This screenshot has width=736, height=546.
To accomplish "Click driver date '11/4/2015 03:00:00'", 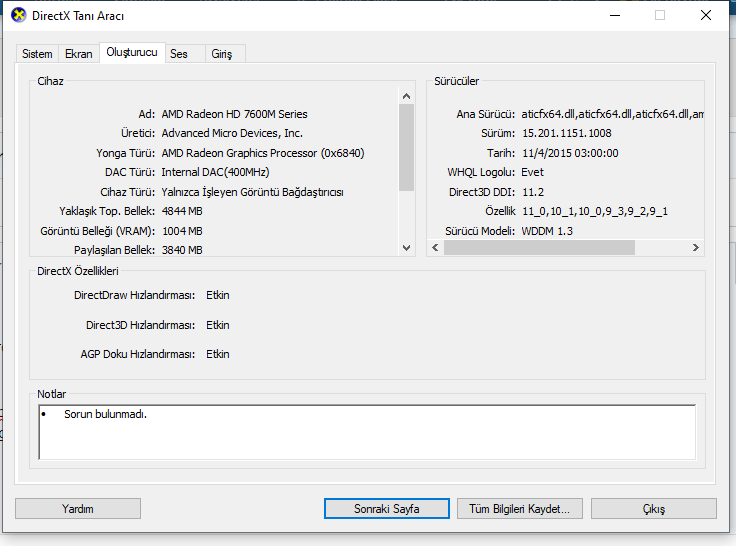I will (x=570, y=153).
